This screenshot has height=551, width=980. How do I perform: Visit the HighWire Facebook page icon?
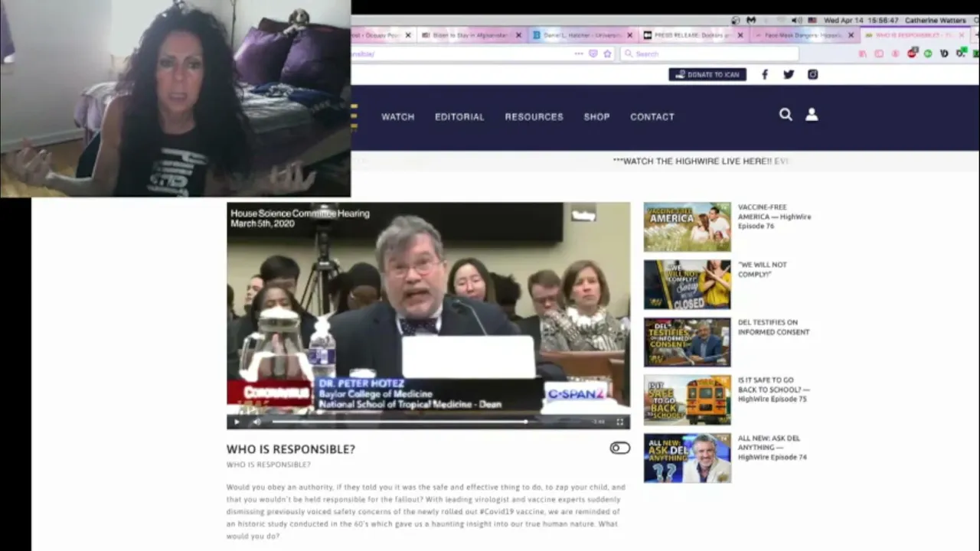(764, 74)
